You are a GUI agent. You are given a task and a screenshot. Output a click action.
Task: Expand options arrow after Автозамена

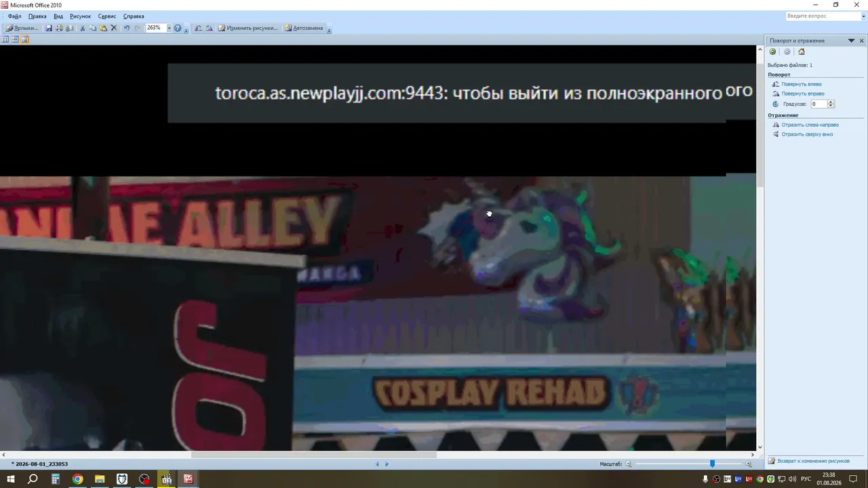(329, 29)
